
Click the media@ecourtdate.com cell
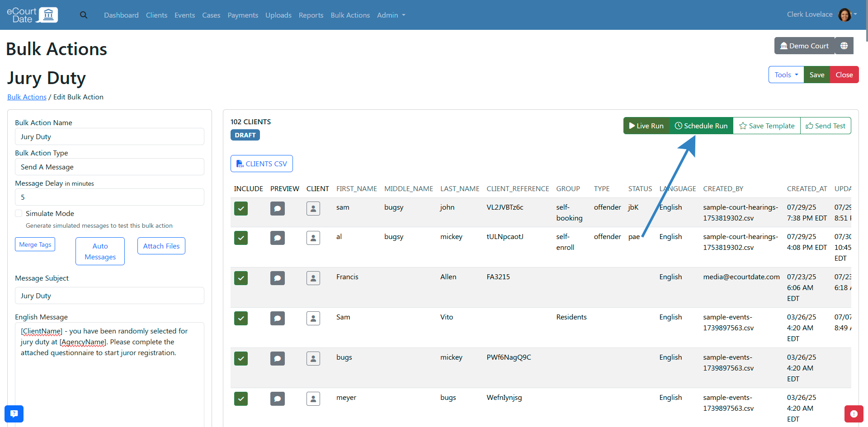[741, 277]
